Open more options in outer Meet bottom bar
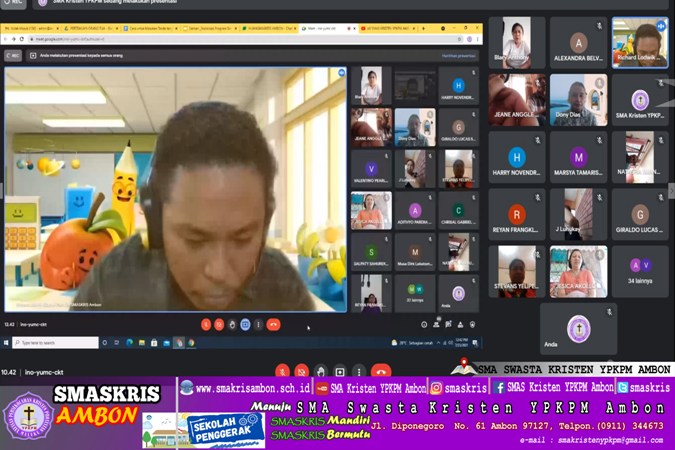This screenshot has width=675, height=450. point(359,371)
